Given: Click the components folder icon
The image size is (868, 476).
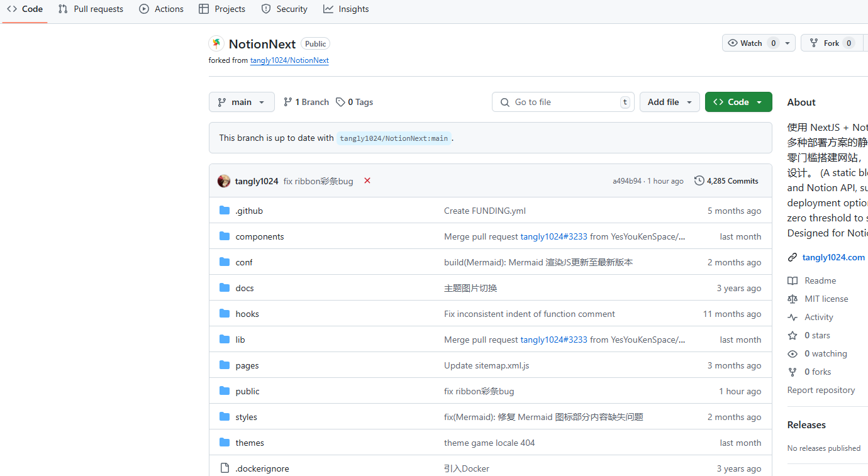Looking at the screenshot, I should tap(225, 236).
